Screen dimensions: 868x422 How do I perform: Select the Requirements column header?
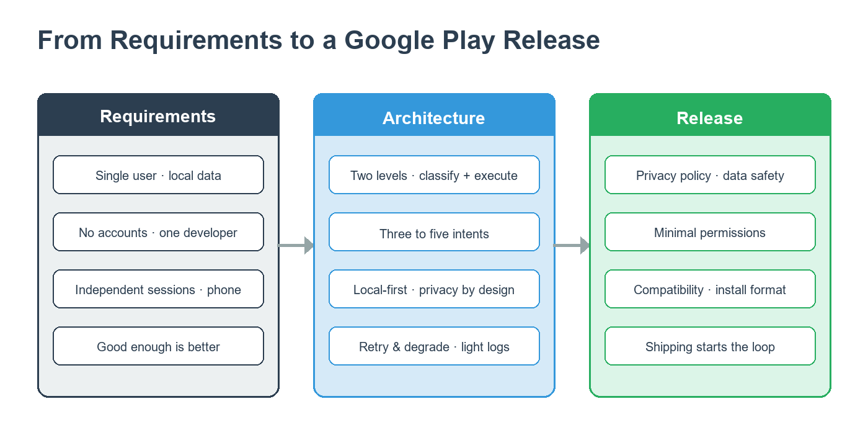(158, 115)
